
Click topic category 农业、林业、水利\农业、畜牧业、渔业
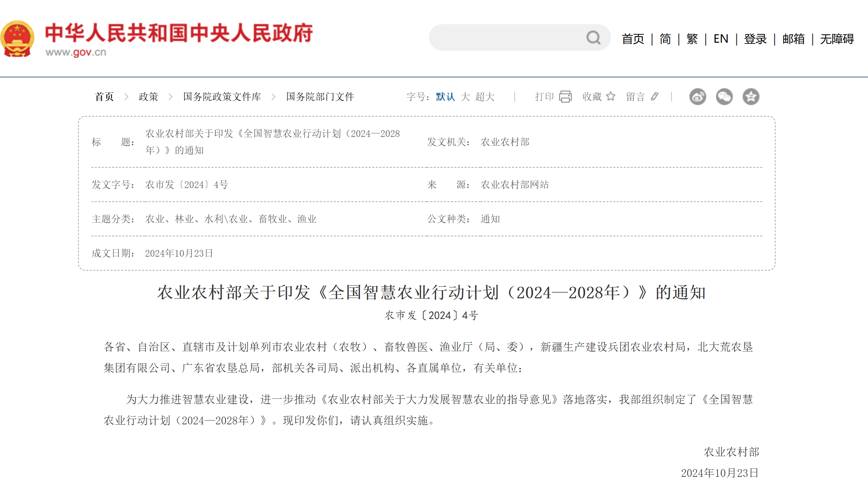pos(231,219)
